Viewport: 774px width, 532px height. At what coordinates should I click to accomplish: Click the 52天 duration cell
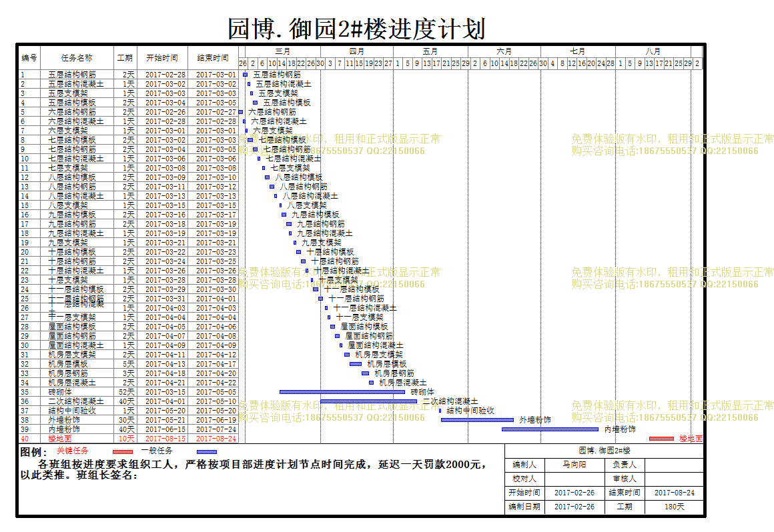(127, 392)
